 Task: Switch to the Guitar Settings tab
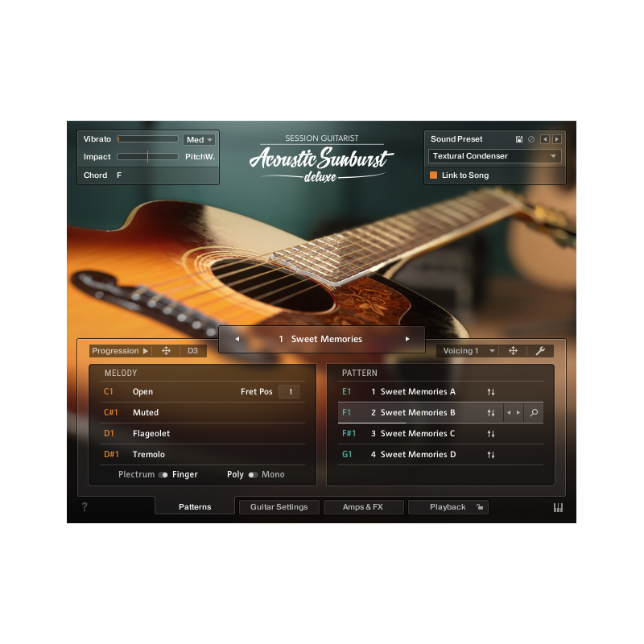tap(279, 507)
